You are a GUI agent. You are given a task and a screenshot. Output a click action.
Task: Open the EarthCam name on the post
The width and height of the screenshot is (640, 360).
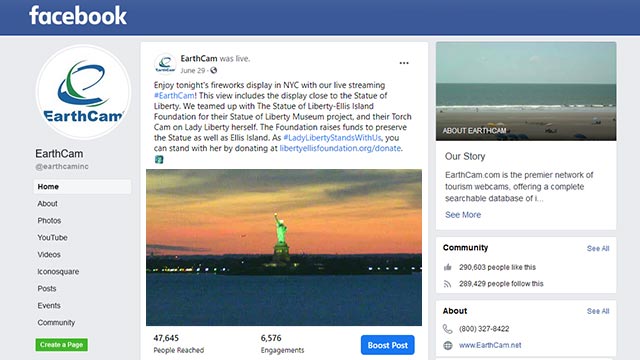[199, 58]
